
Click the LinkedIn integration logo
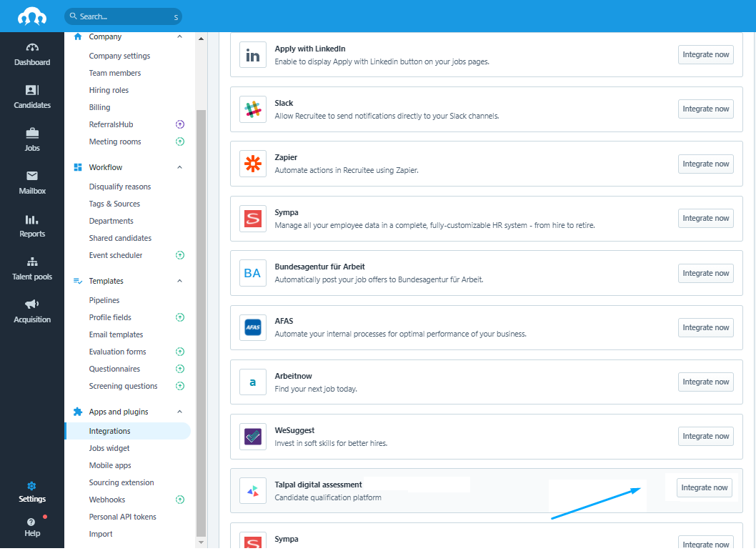point(253,54)
